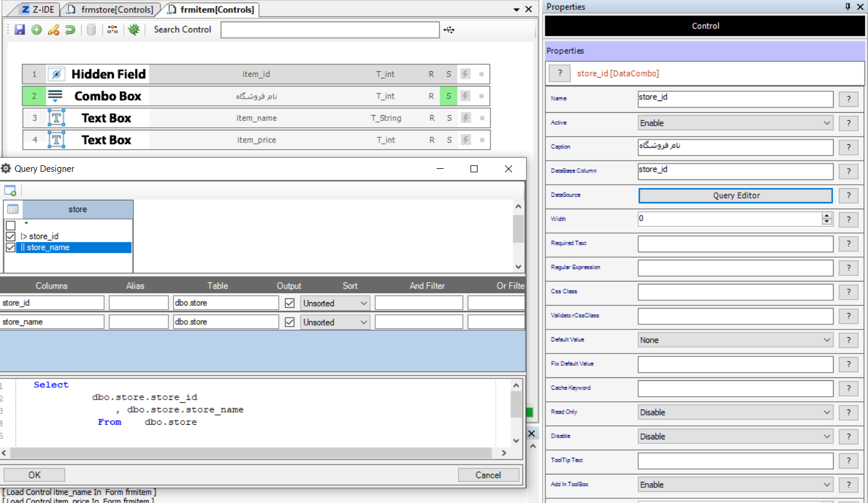The width and height of the screenshot is (868, 503).
Task: Click the help button beside the Name property
Action: tap(849, 99)
